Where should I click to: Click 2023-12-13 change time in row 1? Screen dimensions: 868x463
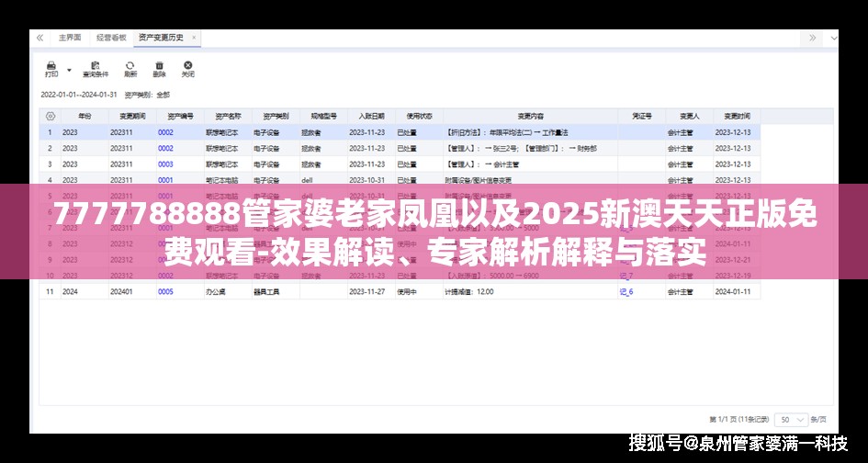click(x=733, y=132)
